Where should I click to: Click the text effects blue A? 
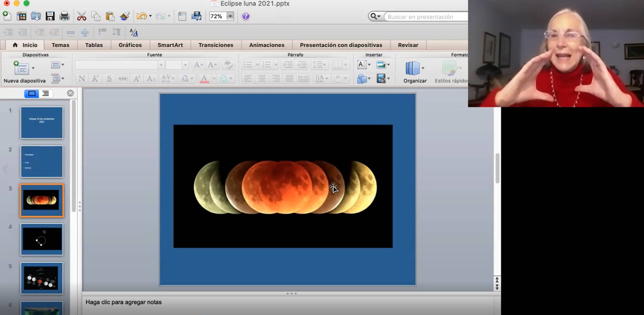point(223,79)
